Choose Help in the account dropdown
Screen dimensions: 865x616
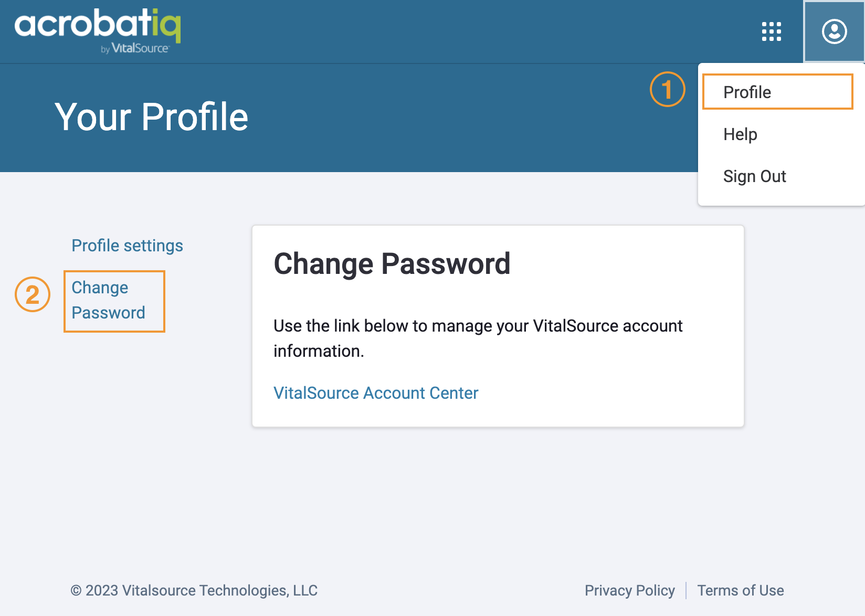[x=740, y=134]
